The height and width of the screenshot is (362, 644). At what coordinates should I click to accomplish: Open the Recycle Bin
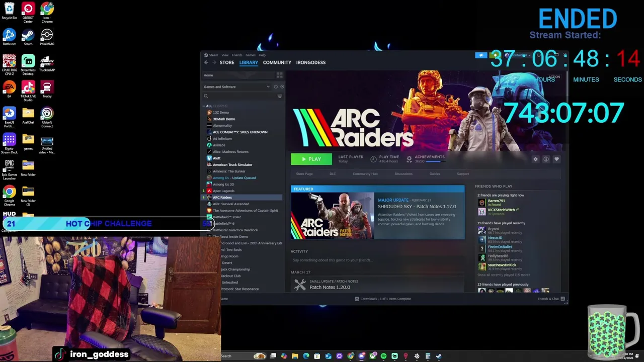tap(9, 11)
